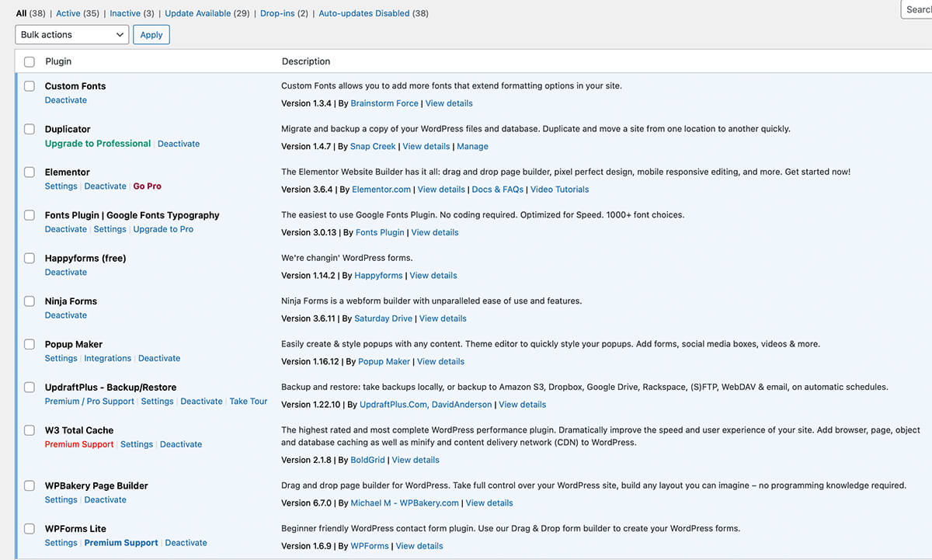Deactivate WPBakery Page Builder

106,500
